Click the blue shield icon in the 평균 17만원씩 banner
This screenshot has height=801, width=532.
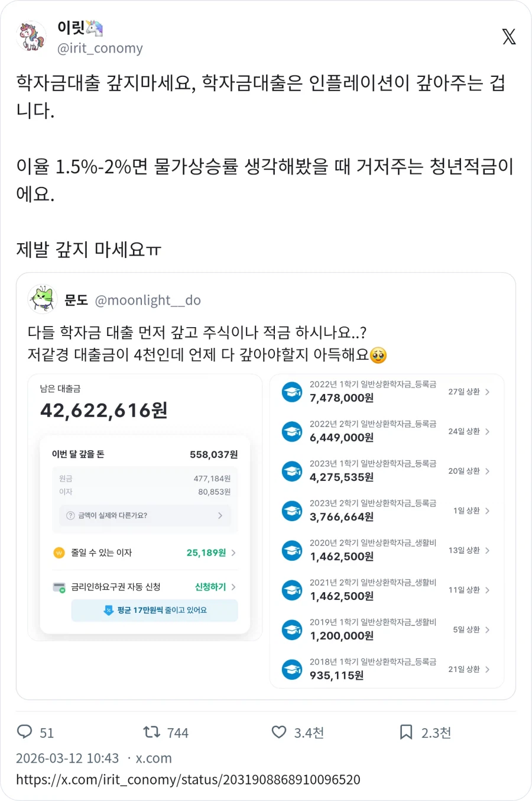(108, 611)
